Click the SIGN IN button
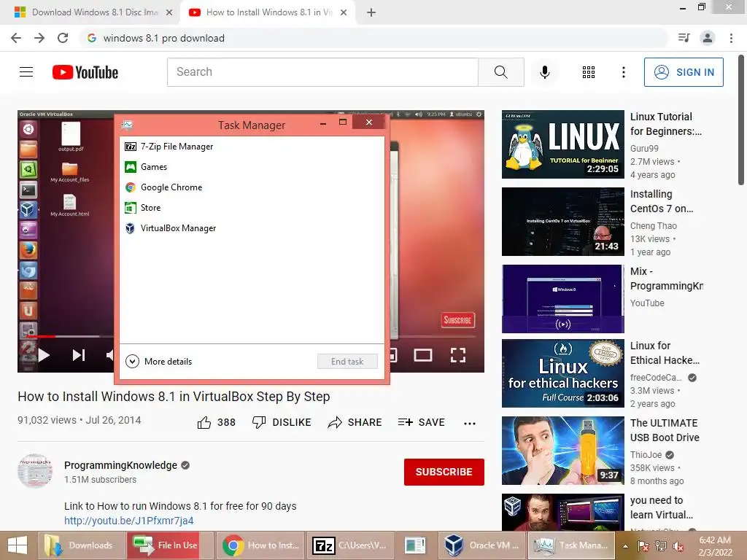 point(683,72)
